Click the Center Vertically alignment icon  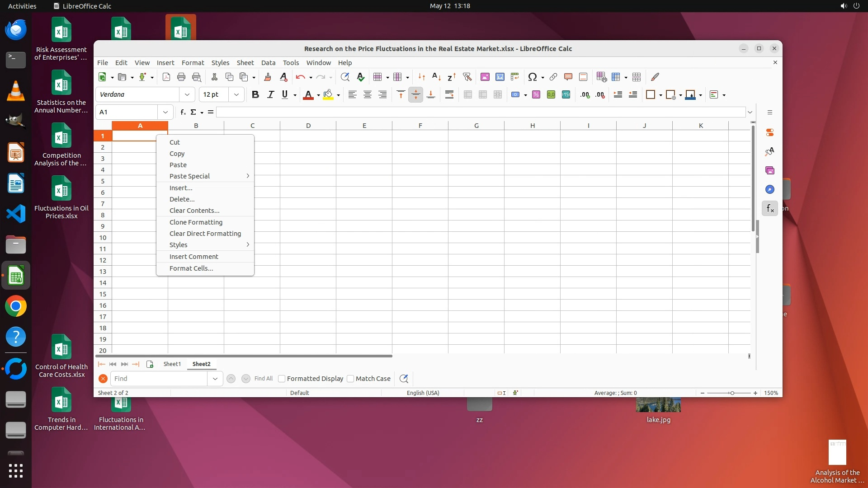point(415,94)
